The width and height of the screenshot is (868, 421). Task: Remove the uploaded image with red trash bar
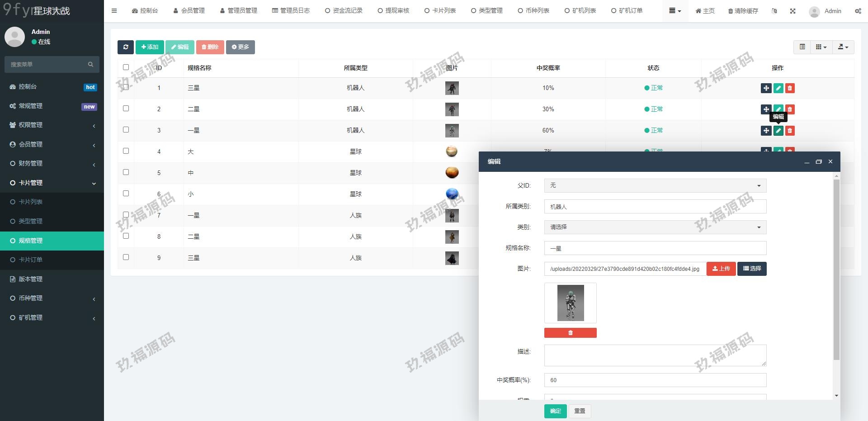tap(570, 333)
